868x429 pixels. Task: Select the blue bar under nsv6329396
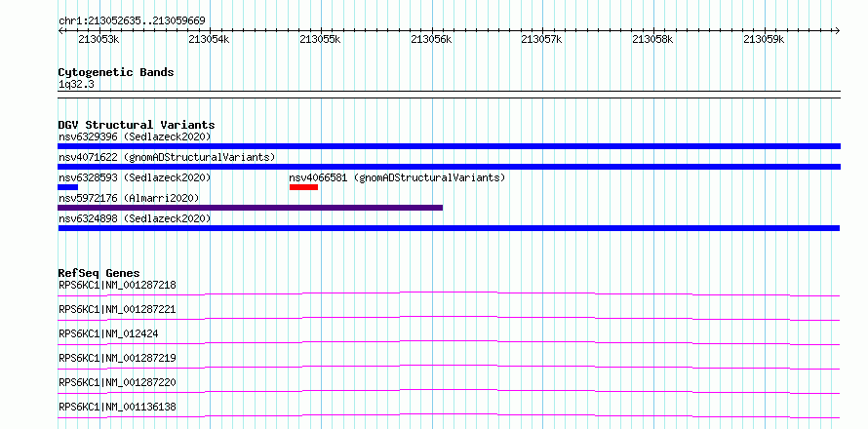(449, 146)
